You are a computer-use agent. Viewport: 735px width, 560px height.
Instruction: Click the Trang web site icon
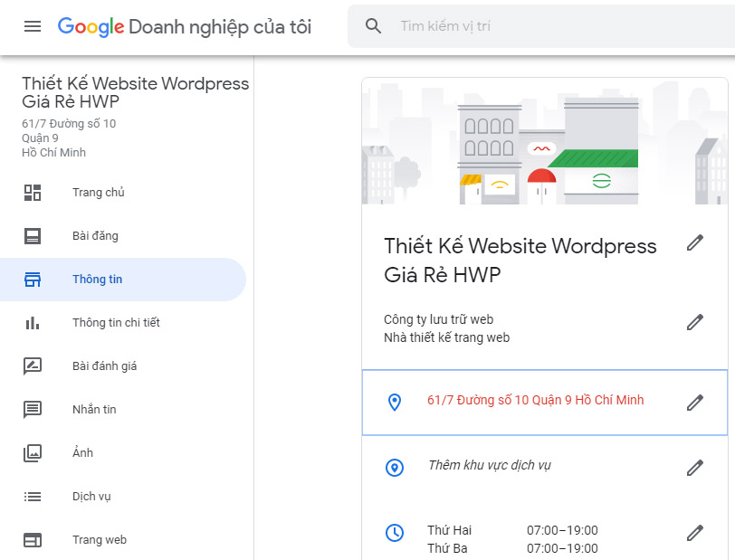(x=33, y=540)
